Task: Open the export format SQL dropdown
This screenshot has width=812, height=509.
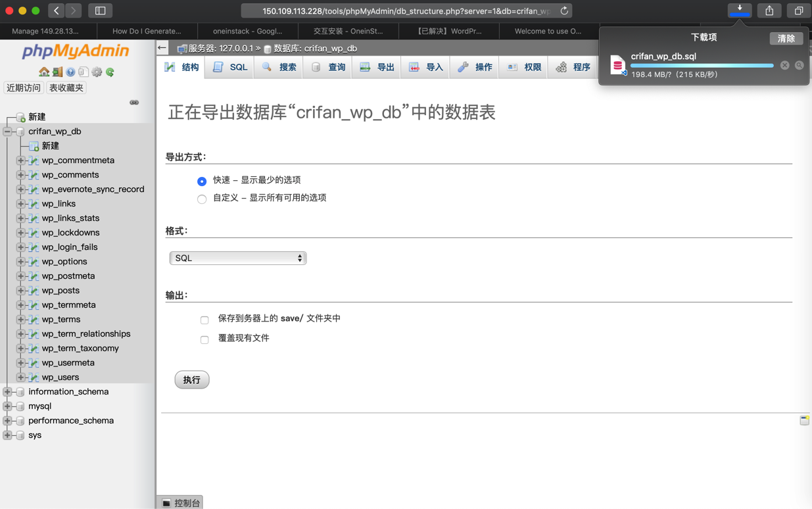Action: pos(238,258)
